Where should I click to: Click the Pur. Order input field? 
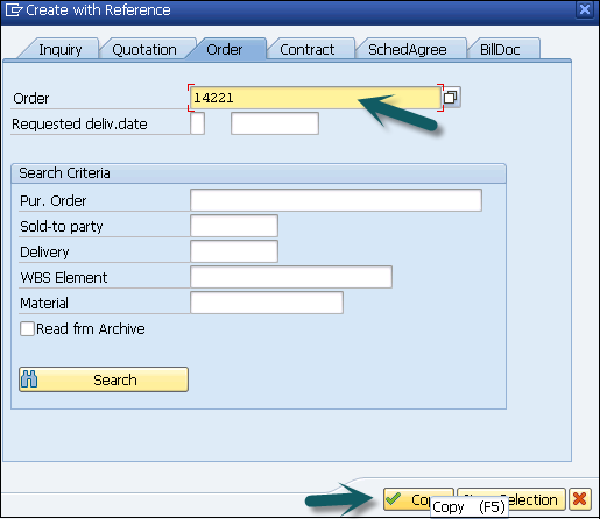335,201
